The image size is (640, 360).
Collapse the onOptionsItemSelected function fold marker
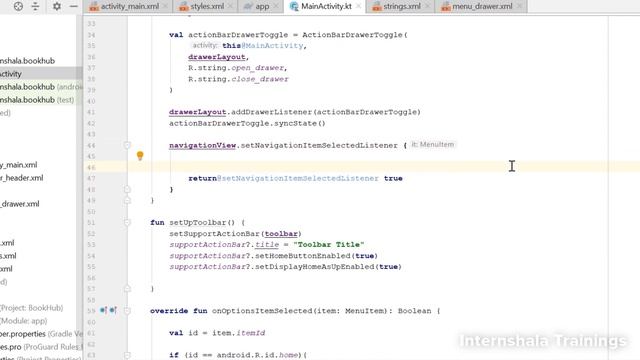coord(127,311)
